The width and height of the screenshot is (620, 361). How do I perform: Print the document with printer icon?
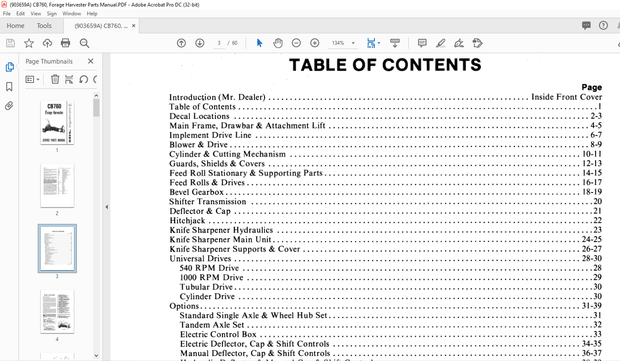click(66, 43)
